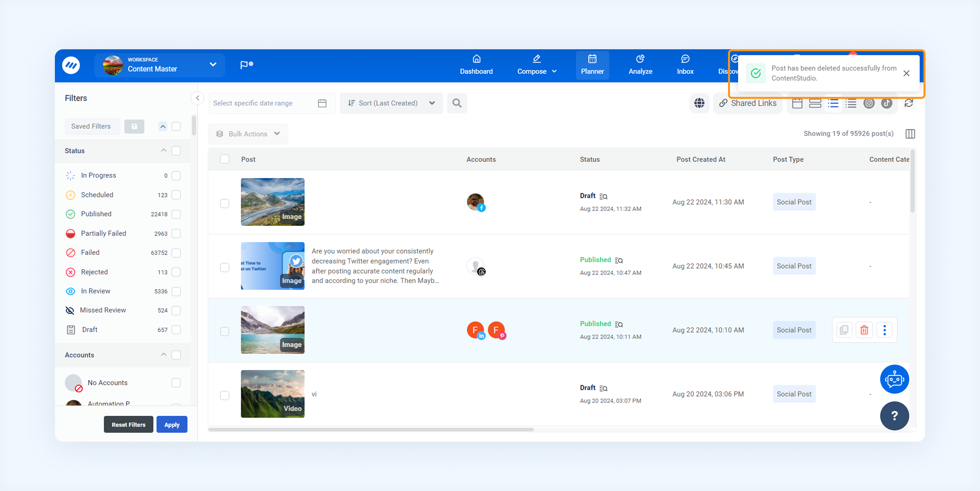Screen dimensions: 980x491
Task: Open the flag notifications icon
Action: (246, 65)
